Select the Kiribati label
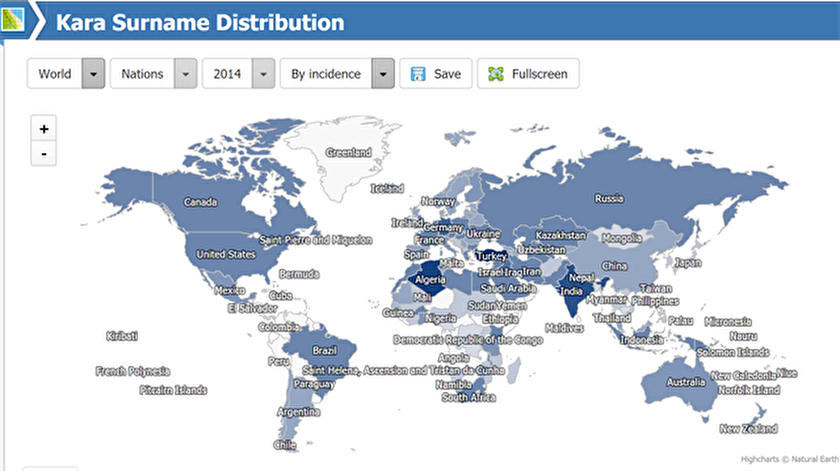The image size is (840, 471). [x=122, y=336]
